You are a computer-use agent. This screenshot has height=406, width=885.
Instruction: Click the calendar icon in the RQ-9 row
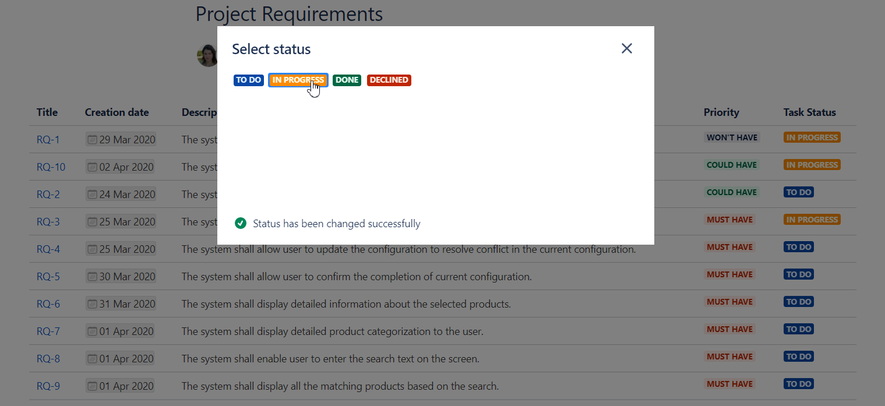(x=93, y=386)
